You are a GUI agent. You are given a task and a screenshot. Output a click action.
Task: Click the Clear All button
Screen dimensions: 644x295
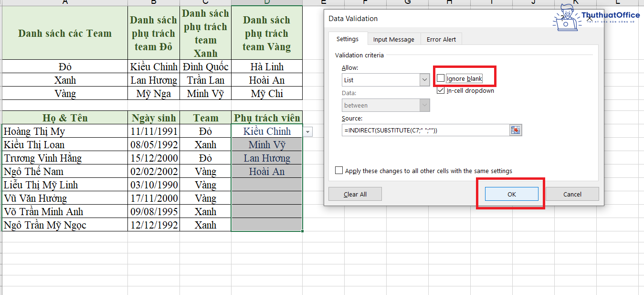pyautogui.click(x=355, y=194)
